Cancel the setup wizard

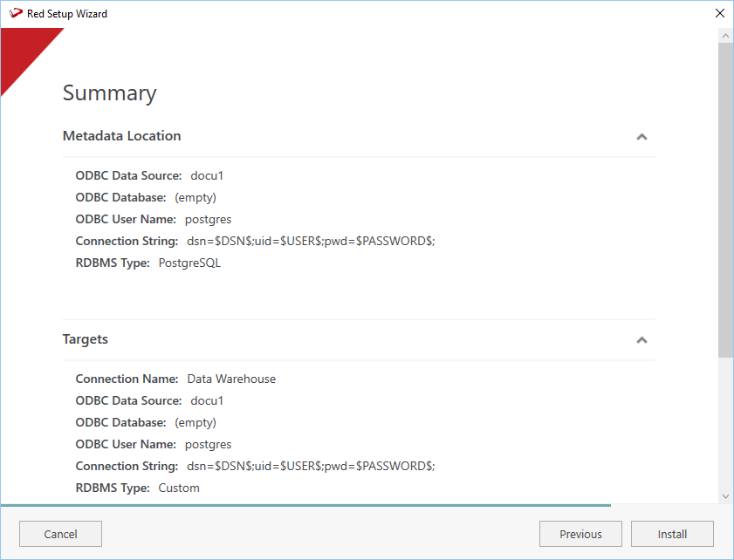click(60, 534)
